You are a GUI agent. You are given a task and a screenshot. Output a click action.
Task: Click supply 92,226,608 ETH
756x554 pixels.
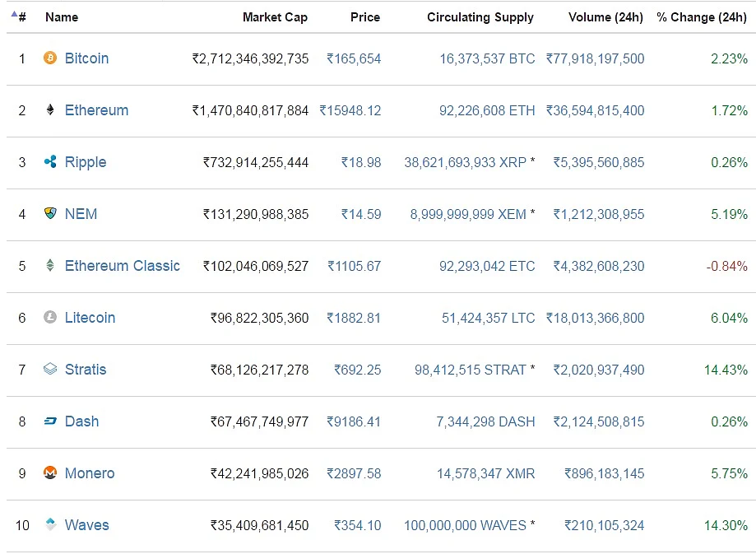coord(487,110)
